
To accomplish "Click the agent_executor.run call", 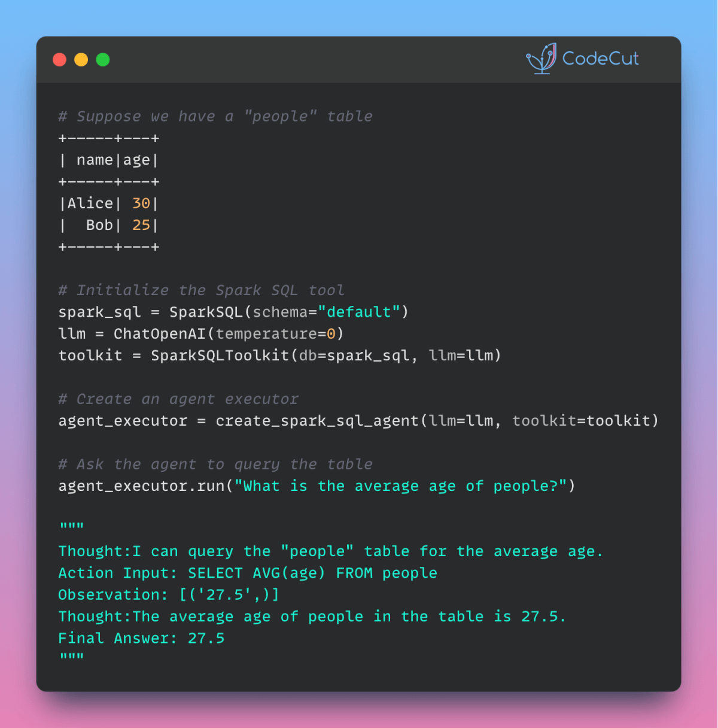I will 317,486.
